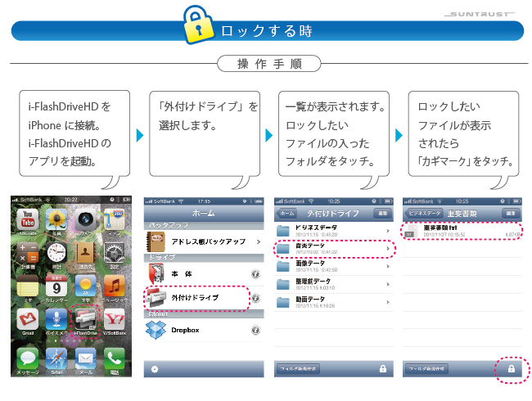Screen dimensions: 532x401
Task: Go back with the ビジネスデータ button
Action: click(424, 214)
